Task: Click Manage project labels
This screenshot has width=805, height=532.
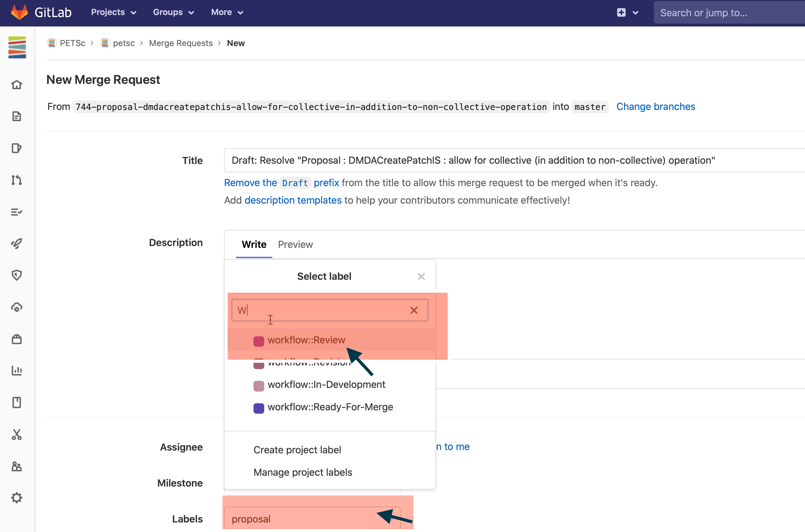Action: tap(303, 472)
